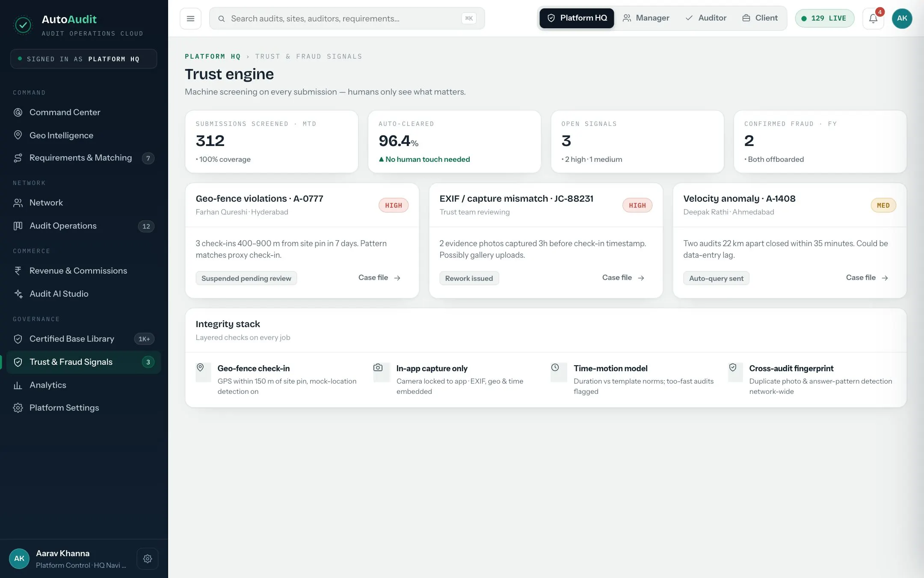This screenshot has width=924, height=578.
Task: Open Platform Settings
Action: (83, 408)
